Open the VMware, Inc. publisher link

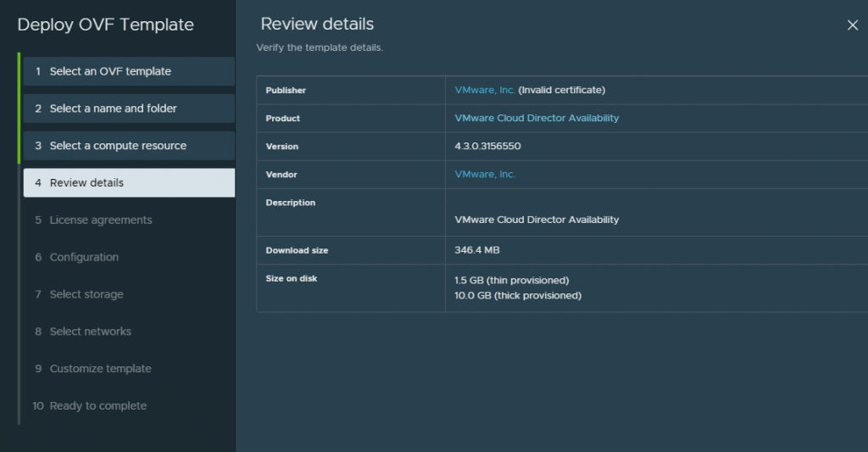point(484,90)
